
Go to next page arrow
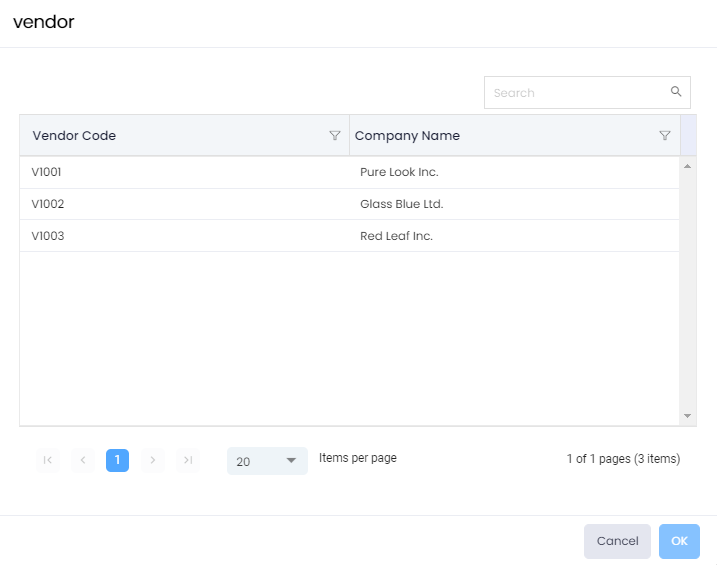click(x=152, y=460)
